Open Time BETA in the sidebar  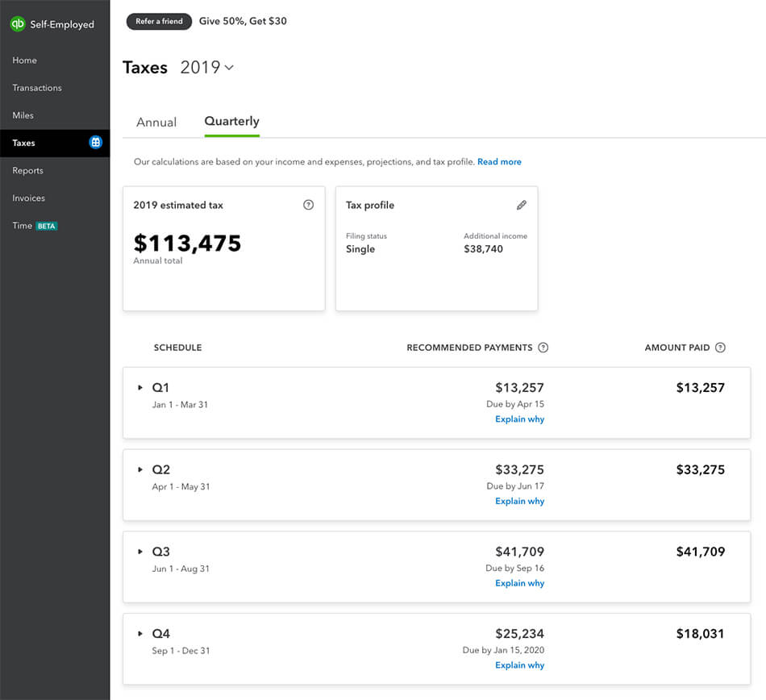pyautogui.click(x=35, y=226)
